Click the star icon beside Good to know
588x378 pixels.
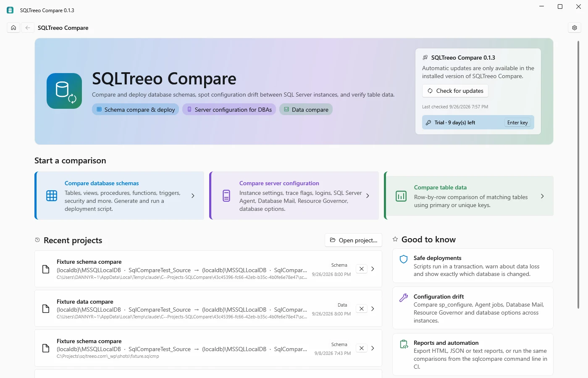(395, 239)
